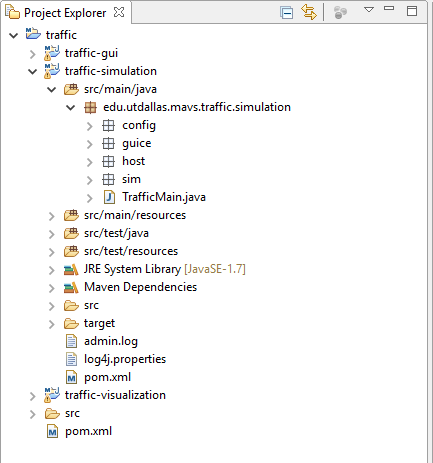Click the edu.utdallas.mavs.traffic.simulation package icon
Viewport: 433px width, 463px height.
click(x=90, y=107)
